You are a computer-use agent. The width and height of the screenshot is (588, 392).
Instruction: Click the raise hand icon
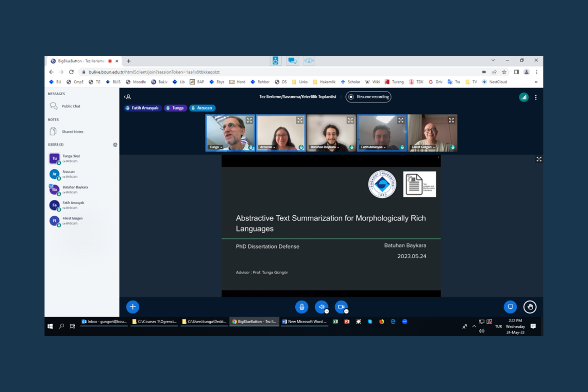click(530, 307)
